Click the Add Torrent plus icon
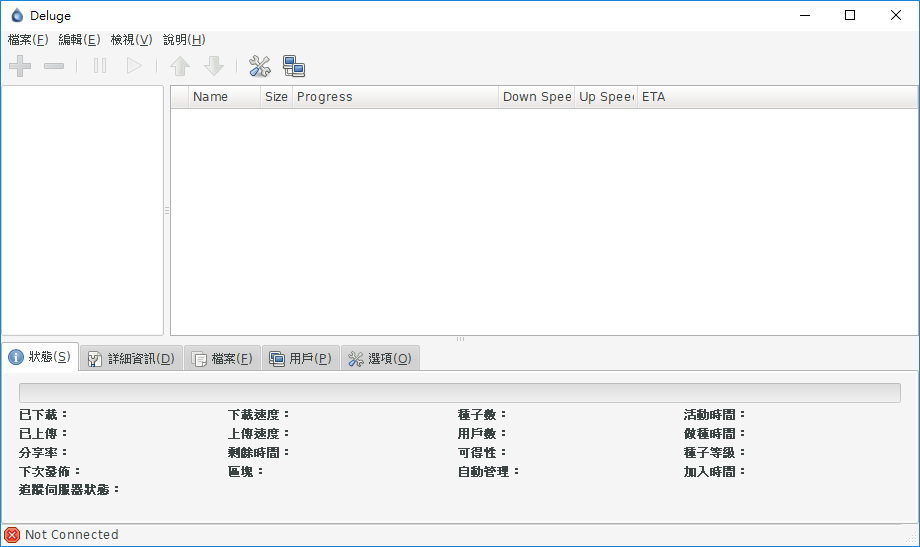920x547 pixels. pos(20,66)
